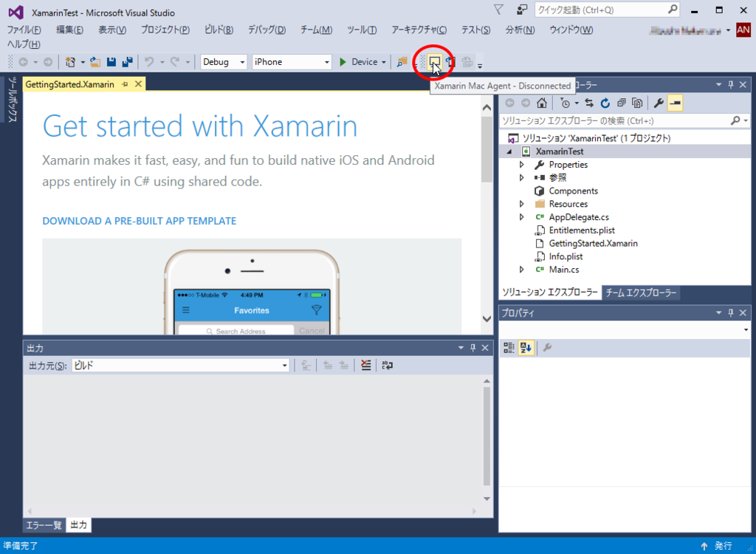Click Sync with Active Document icon
The height and width of the screenshot is (554, 756).
(589, 103)
